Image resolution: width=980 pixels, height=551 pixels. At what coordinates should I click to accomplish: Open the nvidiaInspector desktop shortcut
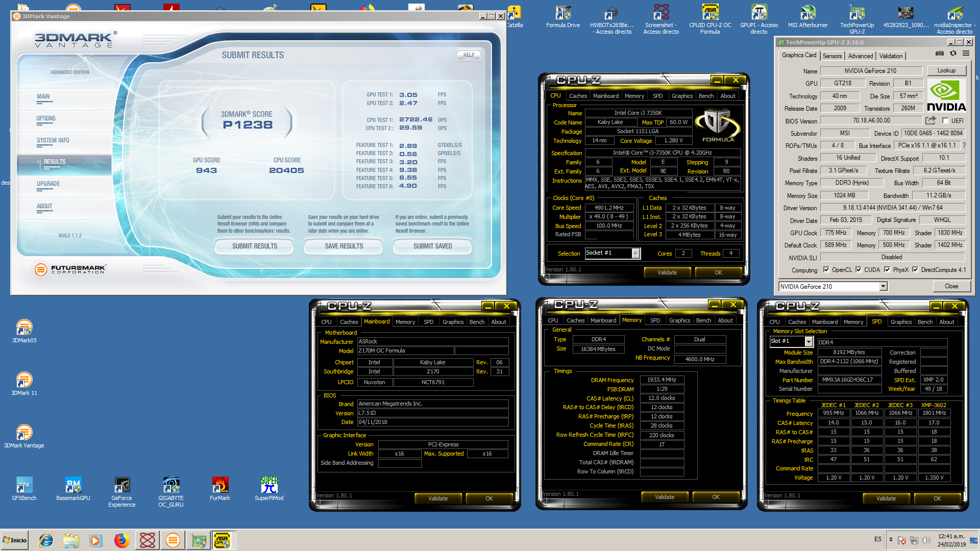coord(954,19)
